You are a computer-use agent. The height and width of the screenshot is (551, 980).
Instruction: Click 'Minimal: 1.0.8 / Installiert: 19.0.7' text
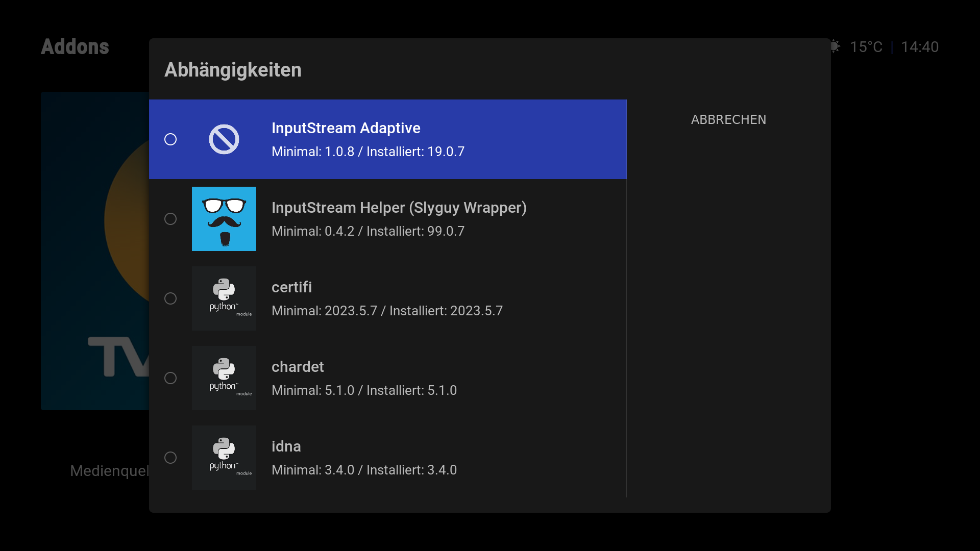click(368, 152)
